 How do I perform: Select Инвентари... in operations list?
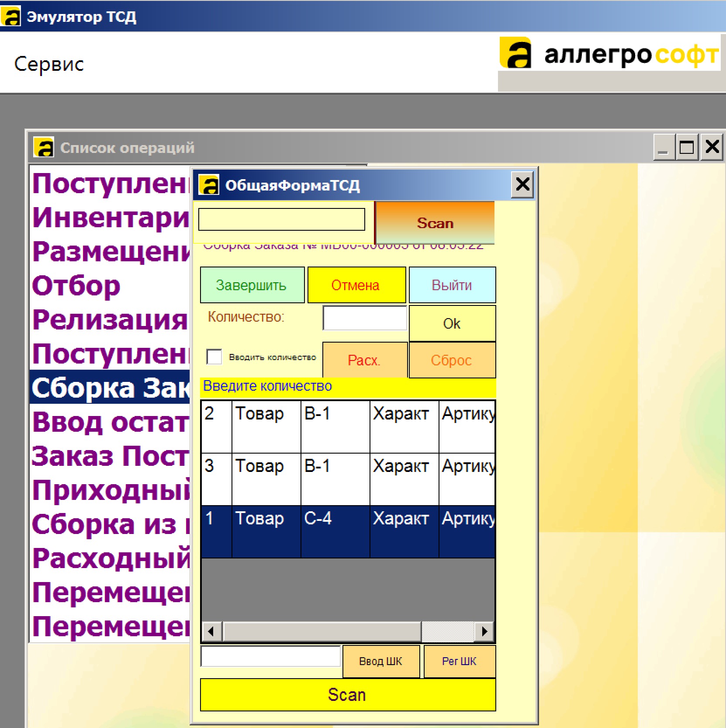click(110, 218)
